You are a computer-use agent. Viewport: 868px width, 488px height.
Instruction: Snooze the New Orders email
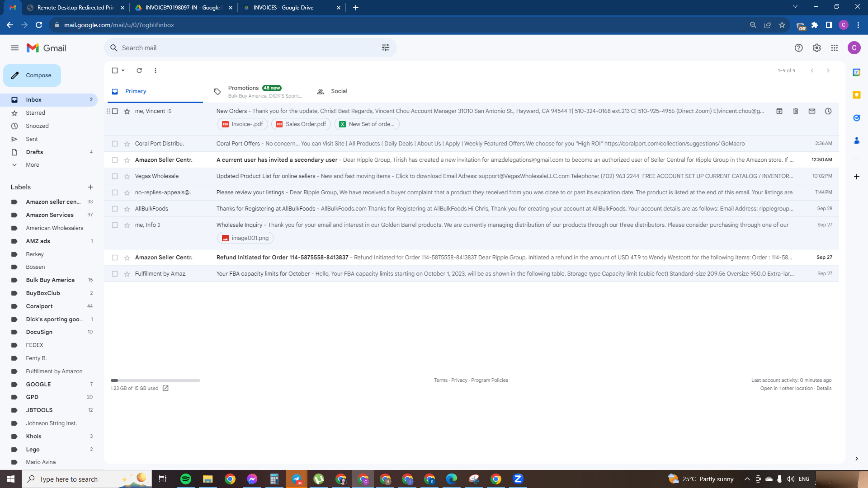[828, 111]
